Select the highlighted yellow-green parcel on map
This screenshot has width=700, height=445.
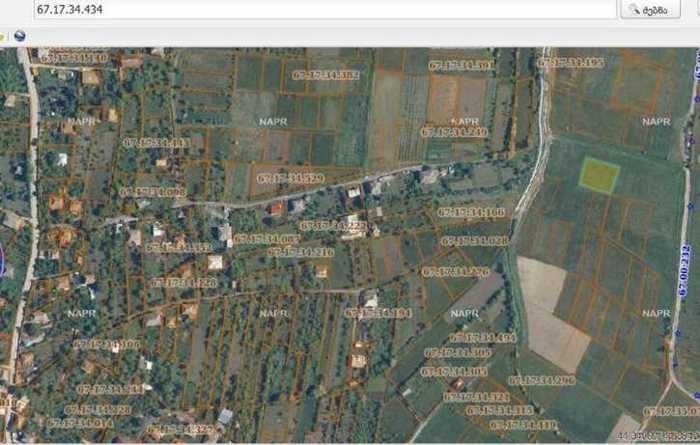[599, 175]
